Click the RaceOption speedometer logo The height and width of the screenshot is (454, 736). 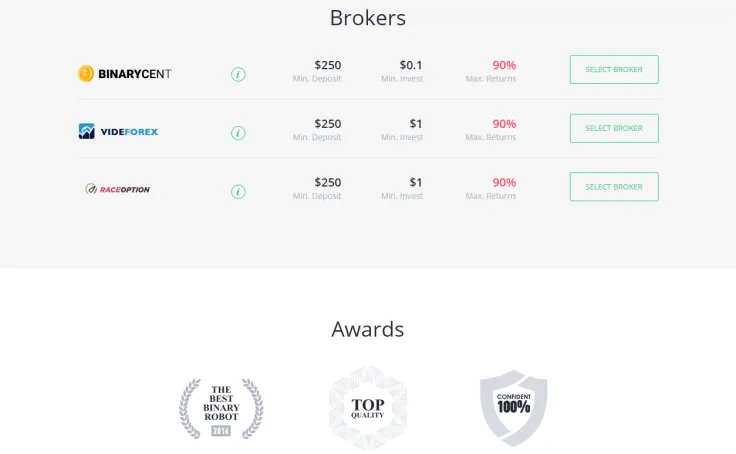[91, 189]
